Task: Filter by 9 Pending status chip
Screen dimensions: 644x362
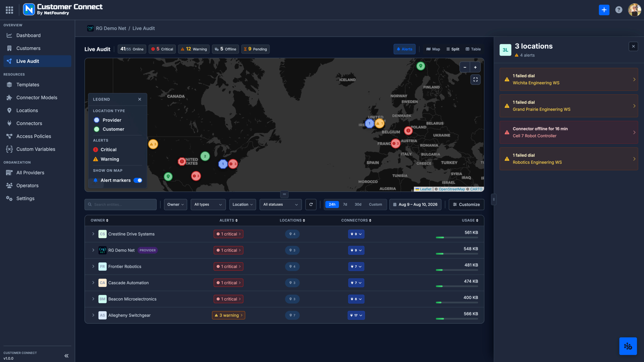Action: [255, 49]
